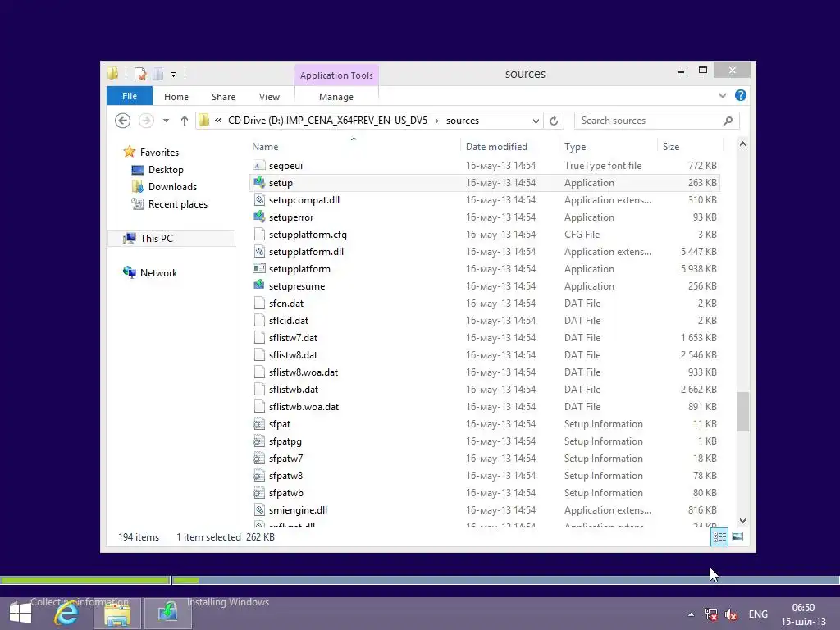The width and height of the screenshot is (840, 630).
Task: Open the Manage tab under Application Tools
Action: [x=336, y=97]
